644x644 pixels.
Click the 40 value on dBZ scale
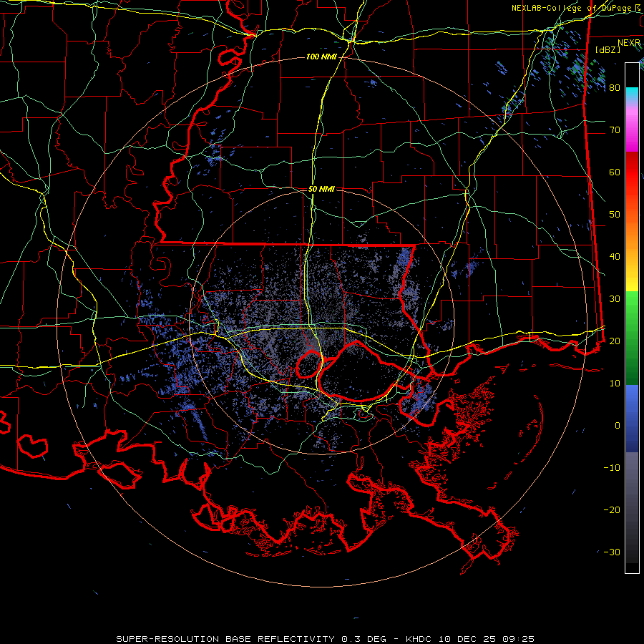click(615, 257)
